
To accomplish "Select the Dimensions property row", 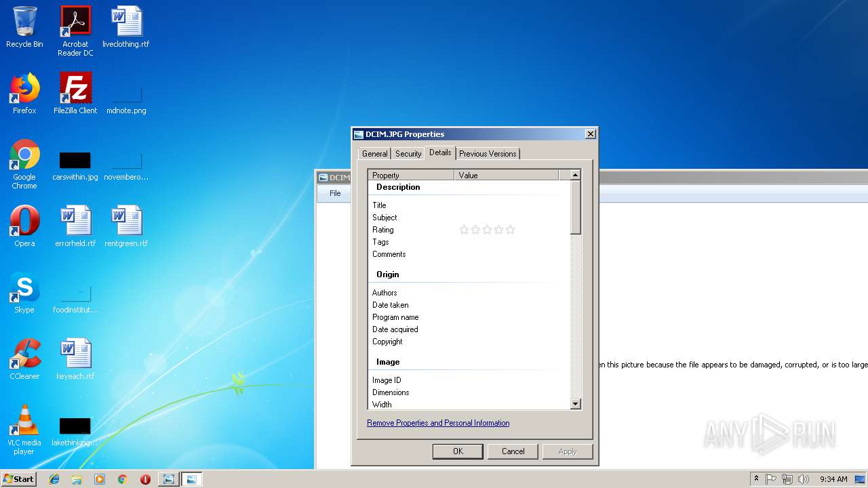I will pyautogui.click(x=469, y=392).
